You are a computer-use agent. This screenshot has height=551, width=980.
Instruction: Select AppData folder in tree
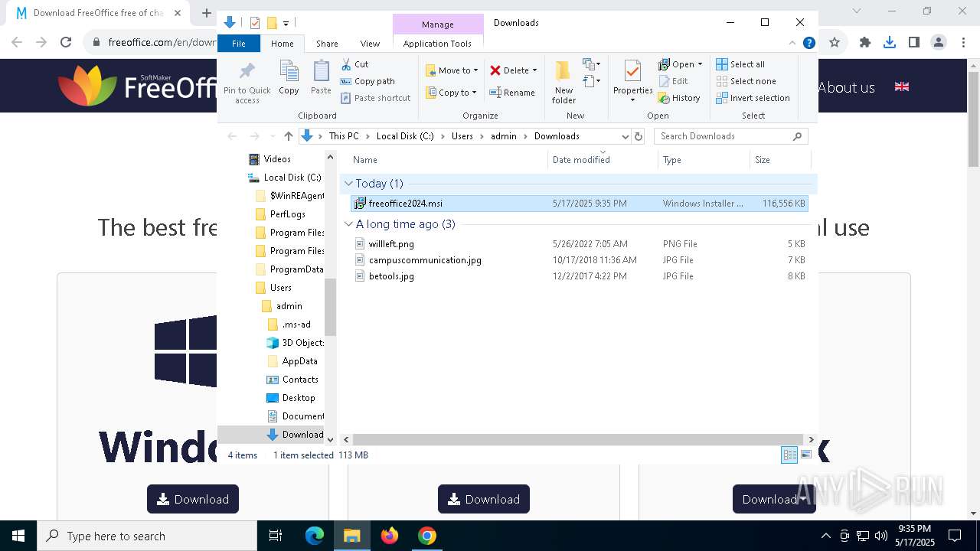299,361
